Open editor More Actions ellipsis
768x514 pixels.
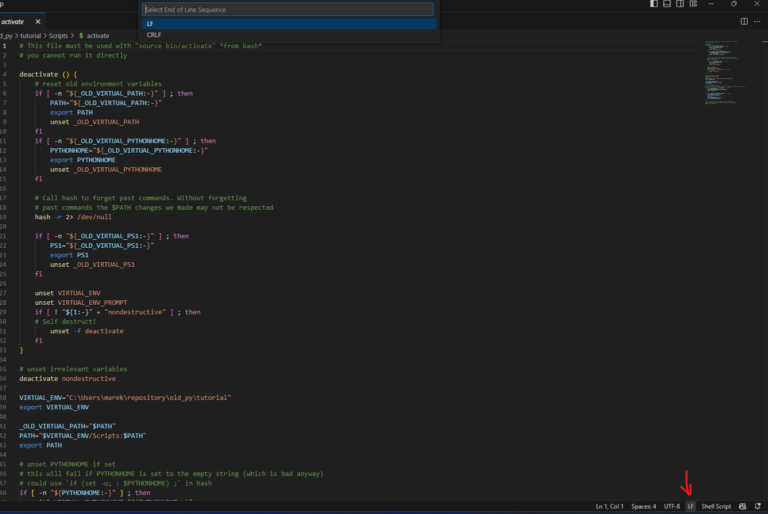757,21
